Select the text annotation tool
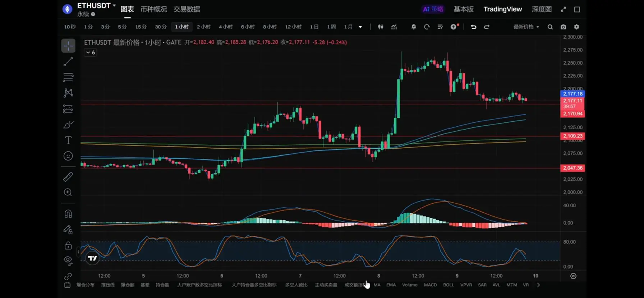 tap(68, 140)
